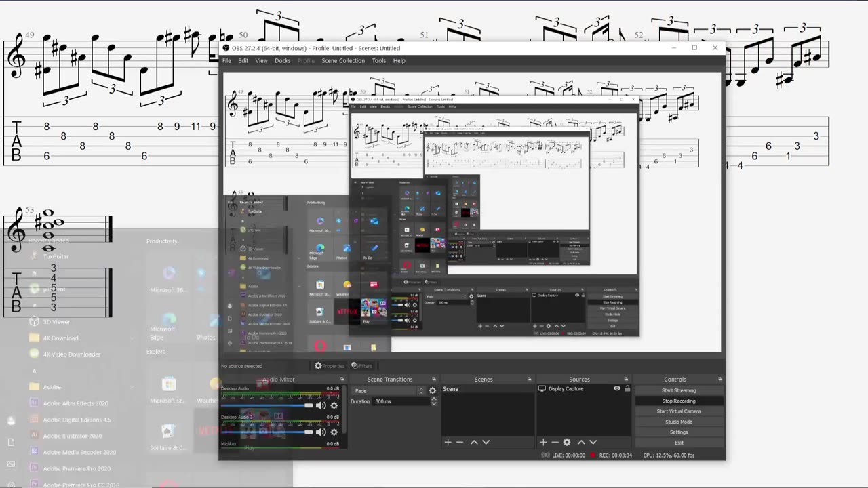868x488 pixels.
Task: Click the 3D Viewer cube icon
Action: point(35,321)
